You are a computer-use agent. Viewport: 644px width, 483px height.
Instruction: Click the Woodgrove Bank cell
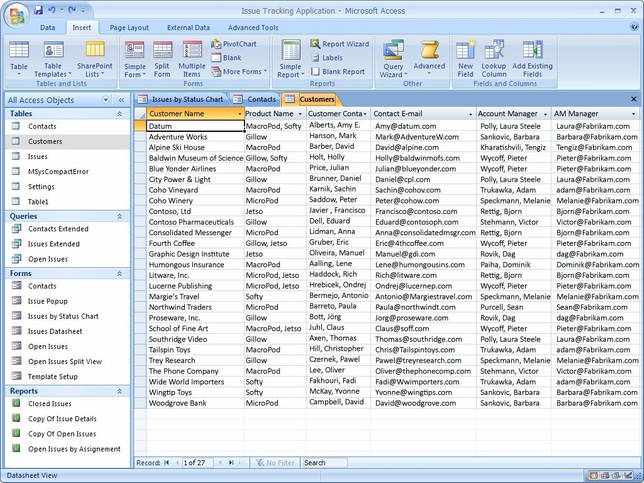[195, 403]
